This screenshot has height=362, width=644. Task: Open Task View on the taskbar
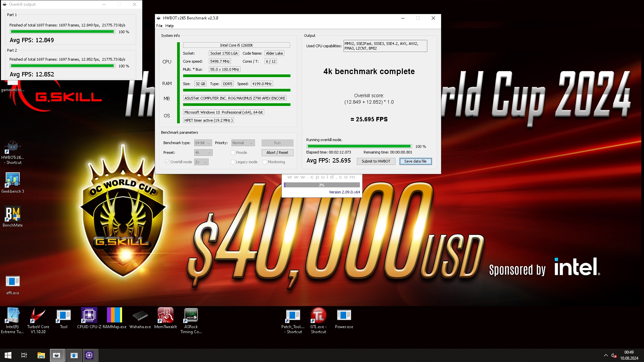(24, 355)
